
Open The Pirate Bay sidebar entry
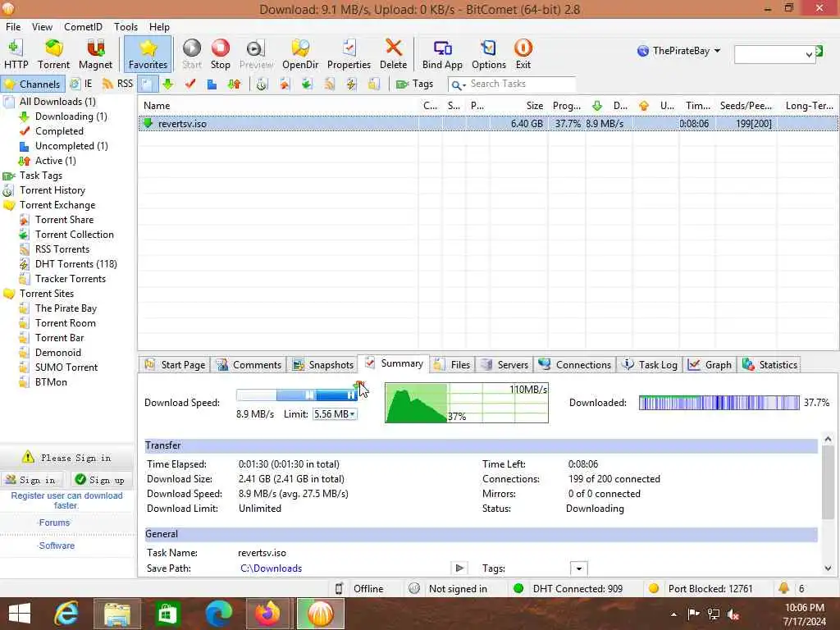pyautogui.click(x=66, y=308)
